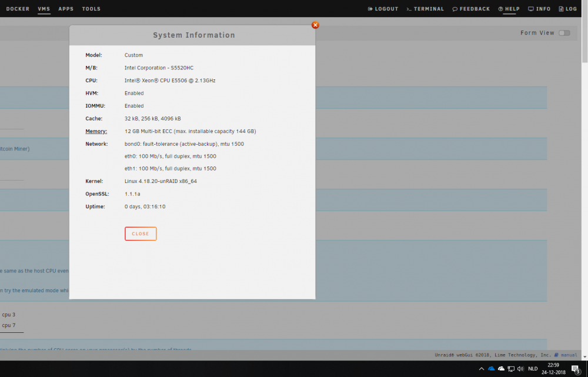Click the NLD language indicator

tap(533, 369)
